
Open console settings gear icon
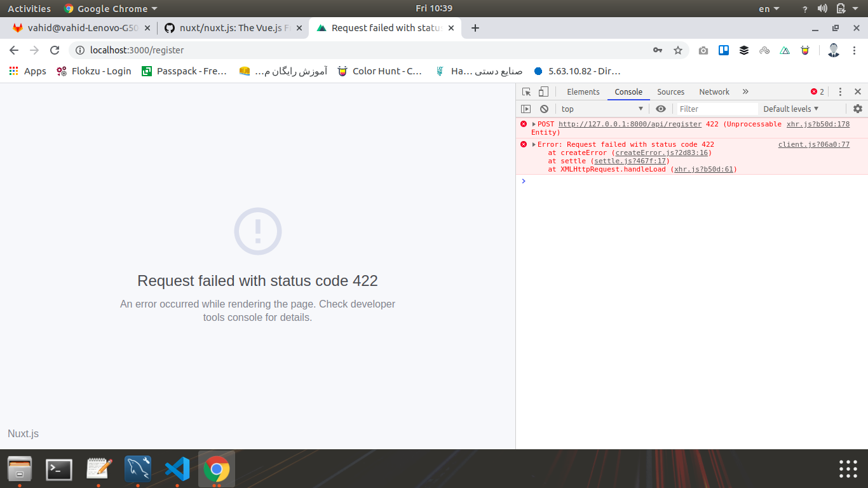pos(858,109)
